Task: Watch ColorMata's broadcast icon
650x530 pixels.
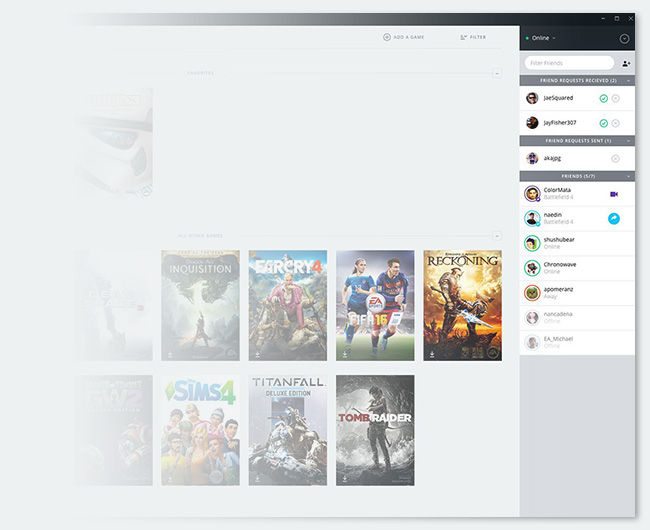Action: (x=614, y=194)
